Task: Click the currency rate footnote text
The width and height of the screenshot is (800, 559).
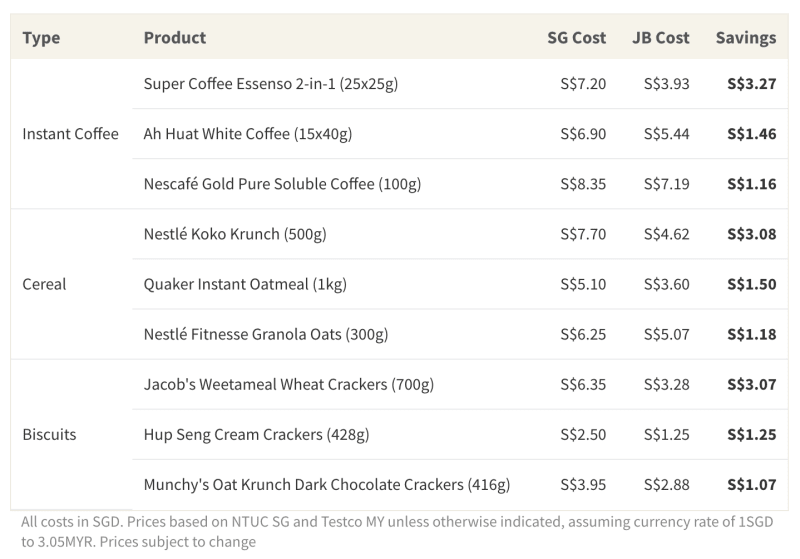Action: click(x=397, y=532)
